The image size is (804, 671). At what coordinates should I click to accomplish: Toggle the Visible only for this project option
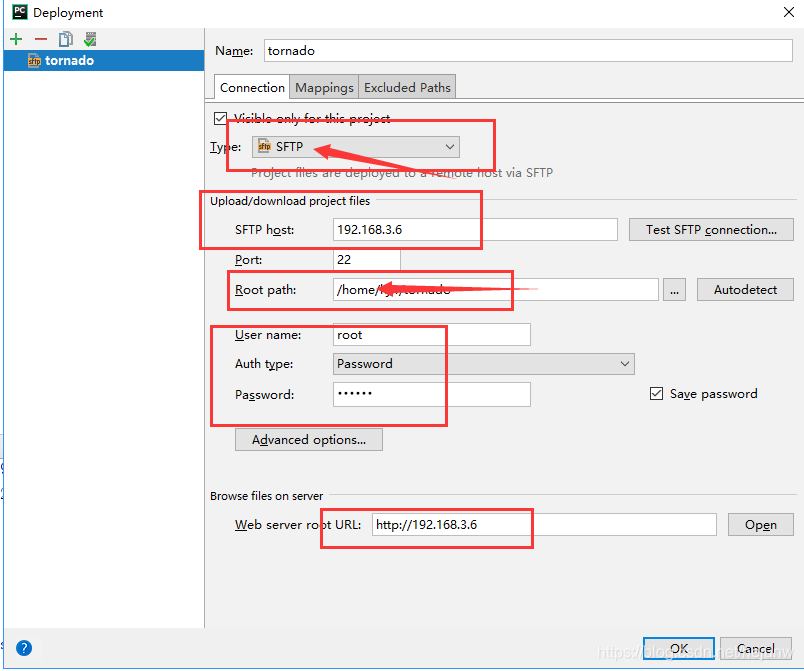tap(222, 118)
